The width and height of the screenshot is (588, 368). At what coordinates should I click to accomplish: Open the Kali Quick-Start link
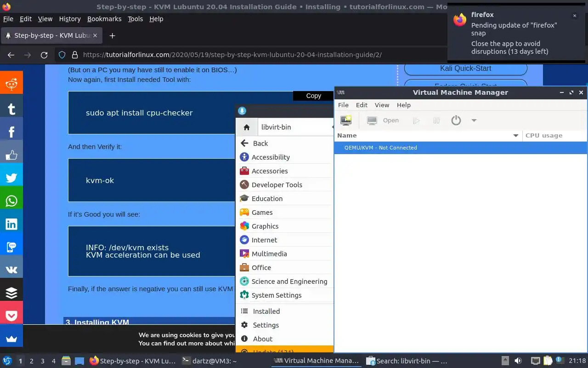tap(465, 69)
